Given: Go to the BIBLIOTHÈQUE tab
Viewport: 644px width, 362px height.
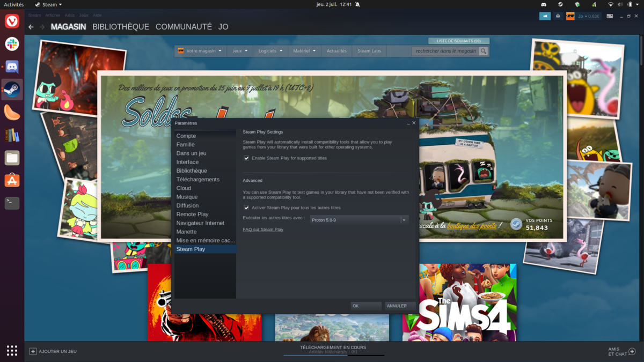Looking at the screenshot, I should (x=121, y=27).
